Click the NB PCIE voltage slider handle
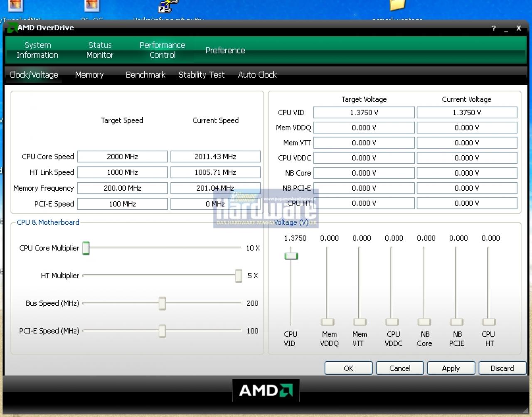Viewport: 532px width, 417px height. point(456,322)
